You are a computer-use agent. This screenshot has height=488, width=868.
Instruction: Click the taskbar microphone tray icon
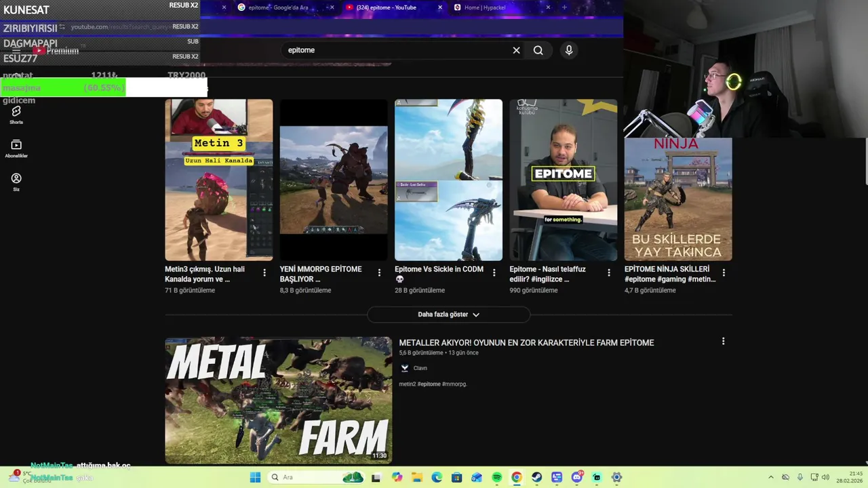[800, 477]
